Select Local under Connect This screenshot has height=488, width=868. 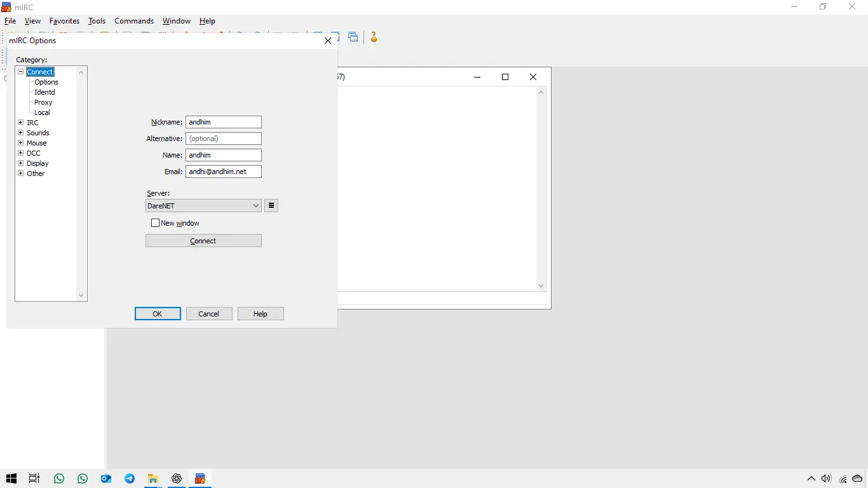click(42, 112)
